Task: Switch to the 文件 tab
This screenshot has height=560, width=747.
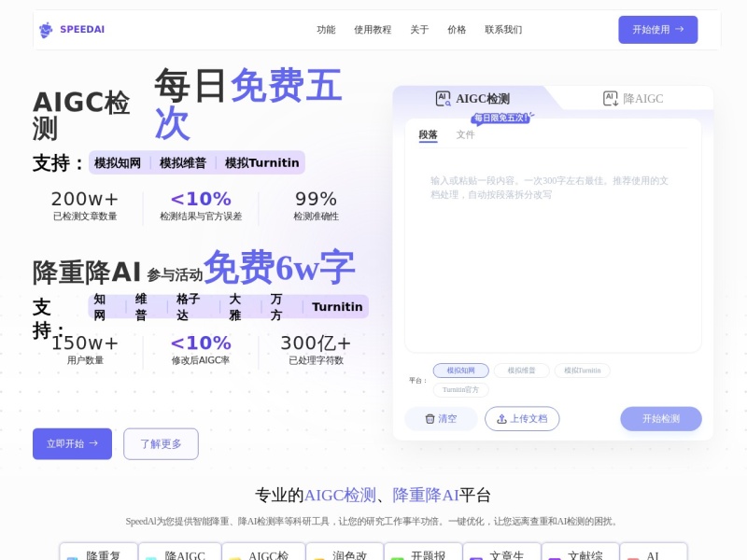Action: [467, 134]
